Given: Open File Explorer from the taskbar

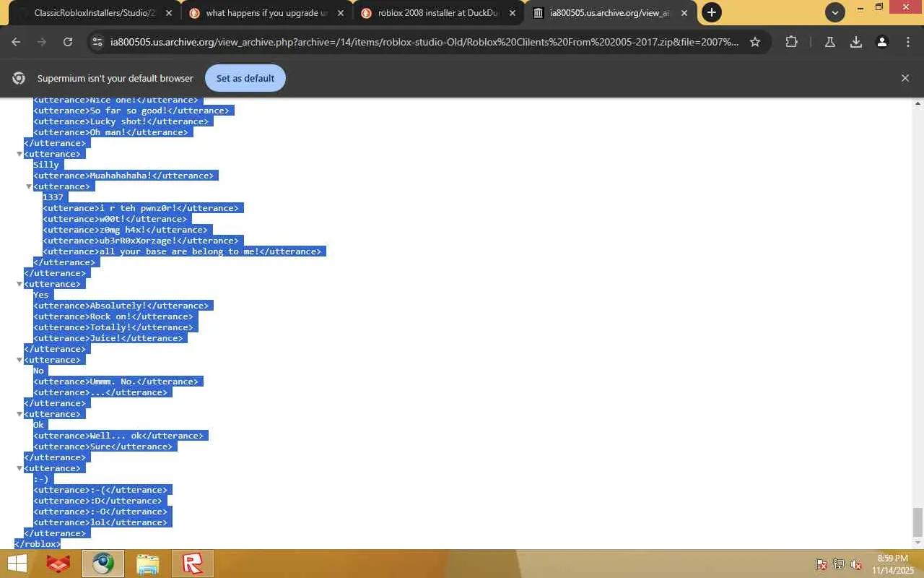Looking at the screenshot, I should pos(147,564).
